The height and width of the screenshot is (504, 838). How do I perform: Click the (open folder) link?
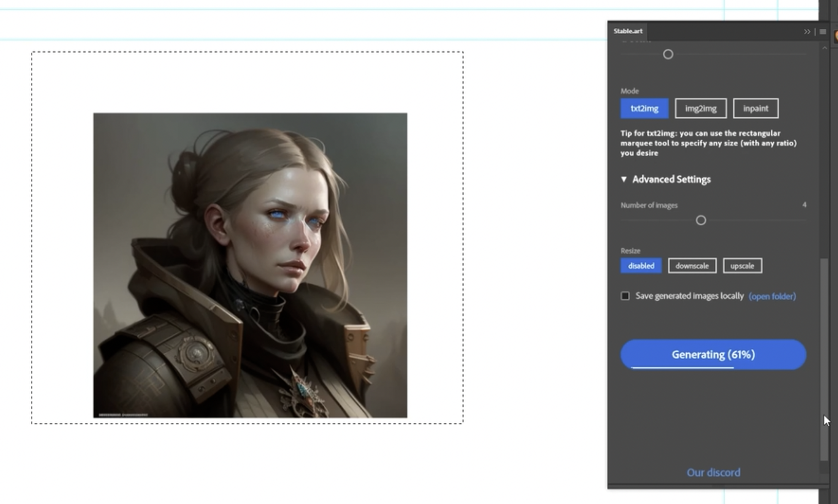772,296
